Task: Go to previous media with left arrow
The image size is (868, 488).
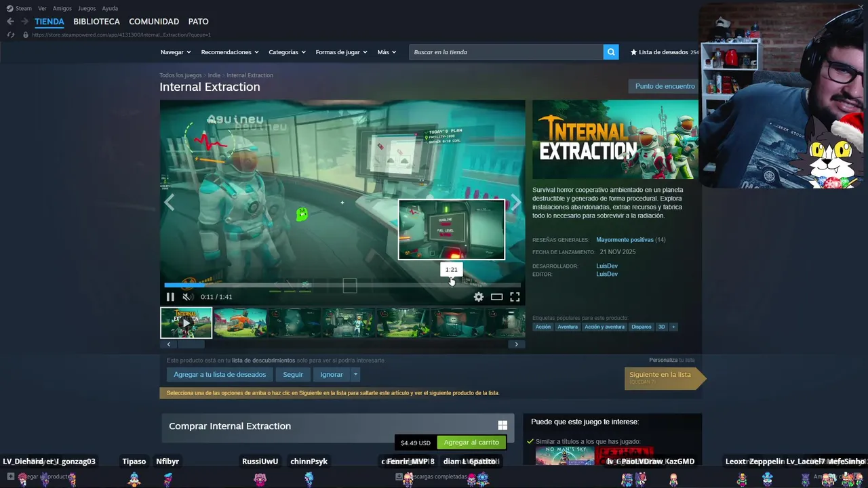Action: [x=169, y=203]
